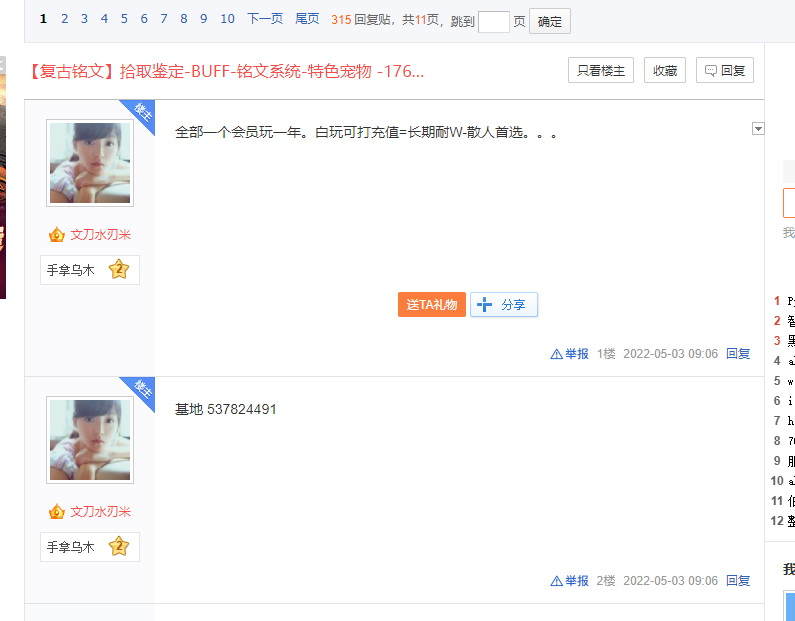Click the speech bubble reply button at top
The height and width of the screenshot is (621, 795).
pyautogui.click(x=724, y=70)
